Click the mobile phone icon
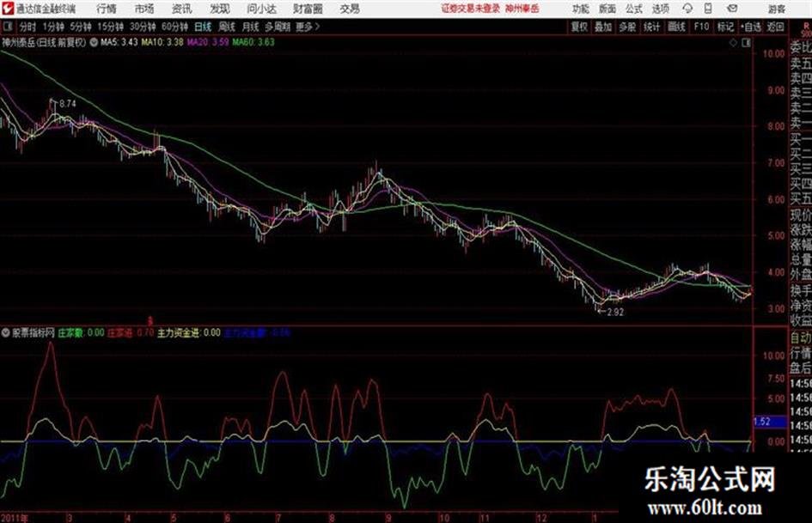This screenshot has width=812, height=523. pyautogui.click(x=708, y=9)
